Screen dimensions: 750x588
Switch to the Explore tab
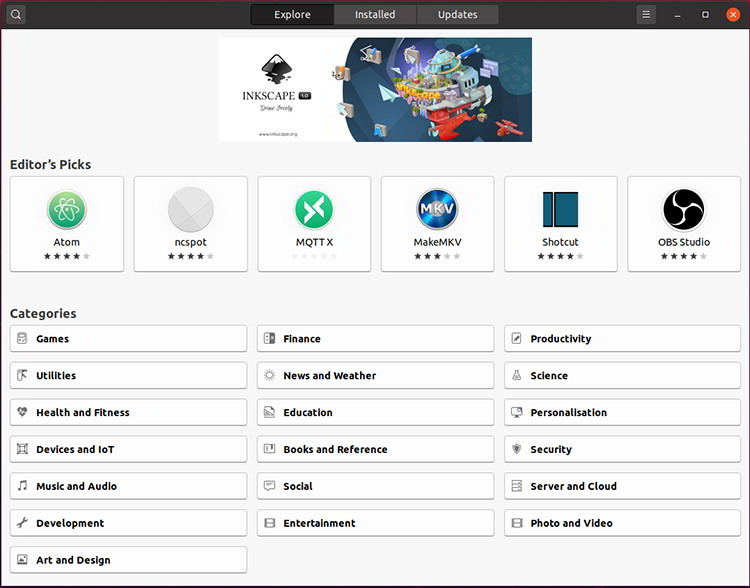point(292,14)
